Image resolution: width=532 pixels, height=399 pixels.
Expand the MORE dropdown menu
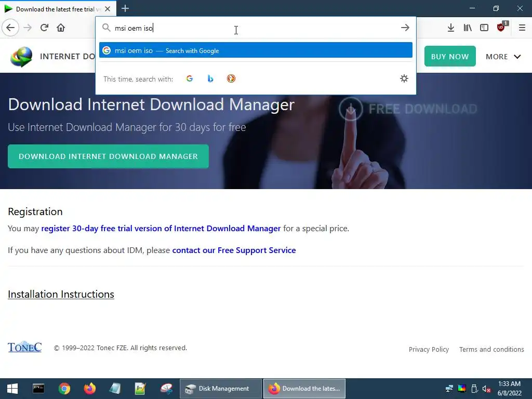(x=503, y=57)
